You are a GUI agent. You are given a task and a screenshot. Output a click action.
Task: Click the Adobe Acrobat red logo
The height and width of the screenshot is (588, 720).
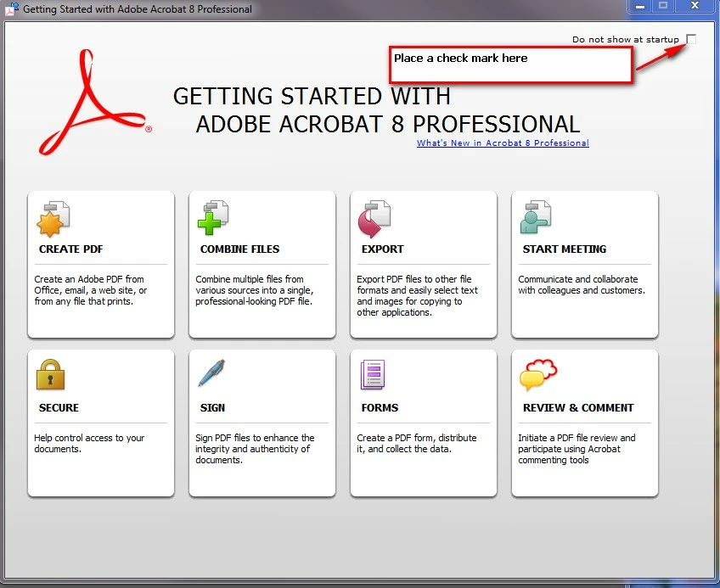[95, 102]
